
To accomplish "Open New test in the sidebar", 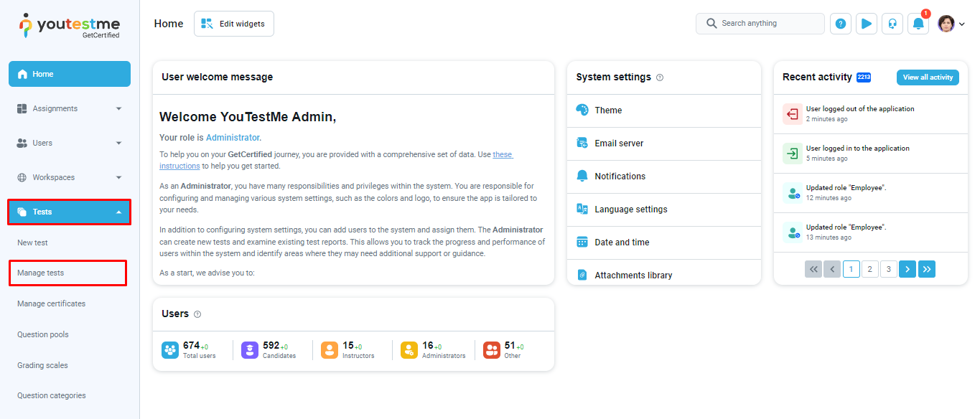I will 32,243.
